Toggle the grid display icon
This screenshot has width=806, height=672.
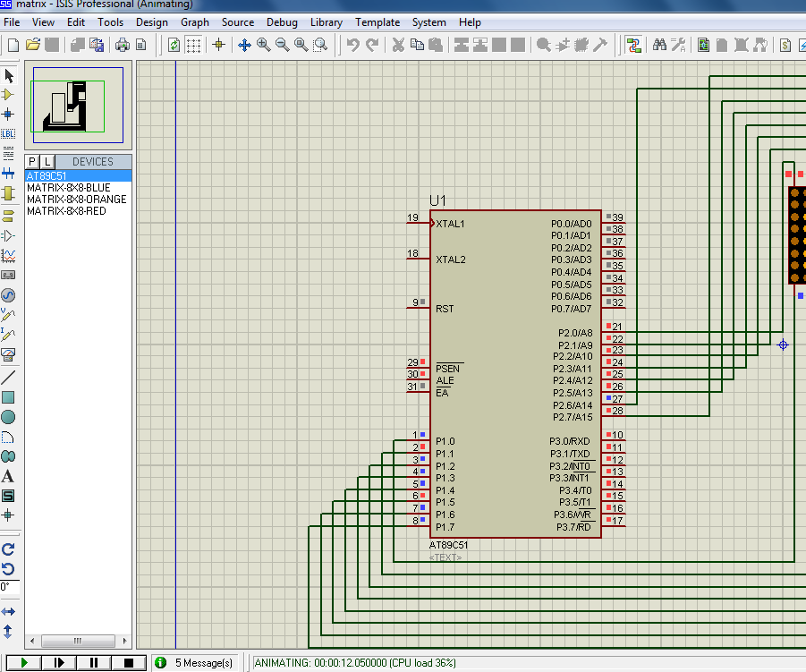[x=193, y=46]
